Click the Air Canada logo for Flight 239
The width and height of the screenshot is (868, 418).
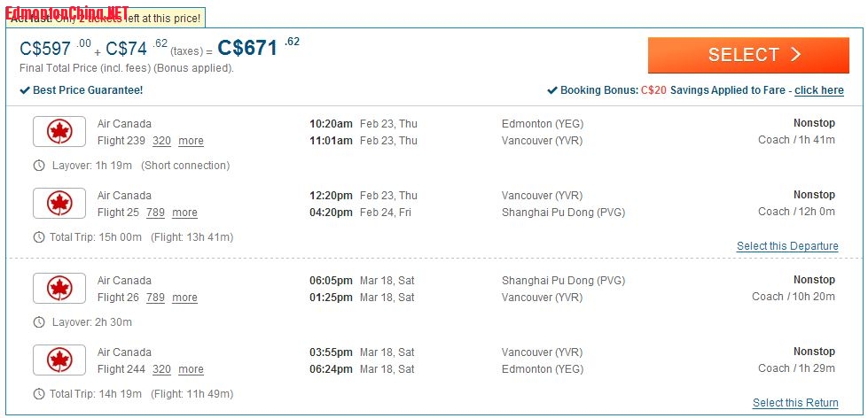tap(59, 132)
